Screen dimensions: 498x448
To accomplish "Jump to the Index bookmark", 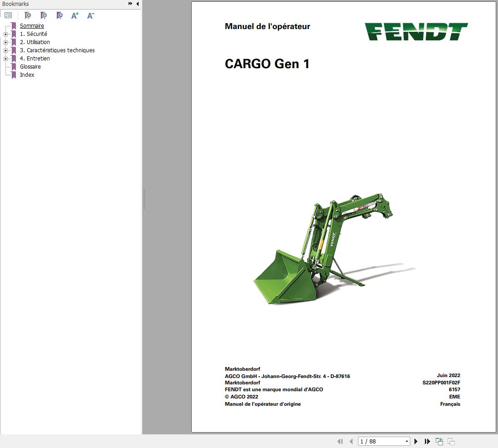I will point(27,75).
